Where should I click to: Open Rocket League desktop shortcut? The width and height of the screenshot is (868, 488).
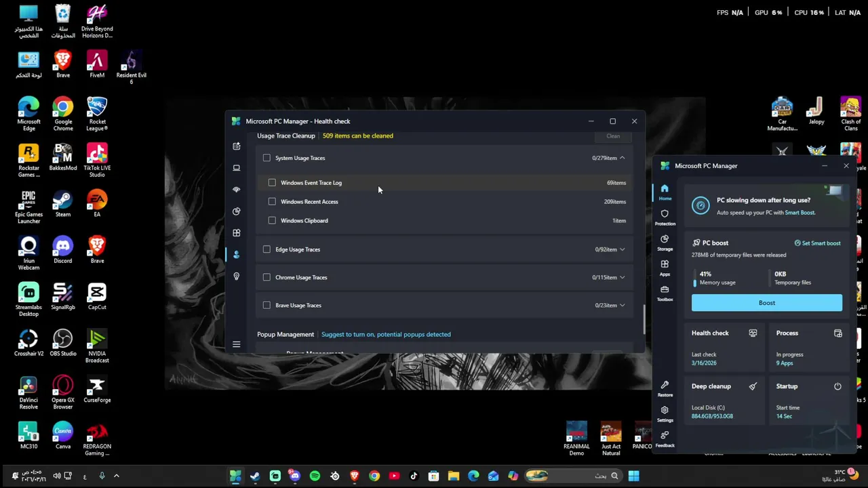point(97,114)
